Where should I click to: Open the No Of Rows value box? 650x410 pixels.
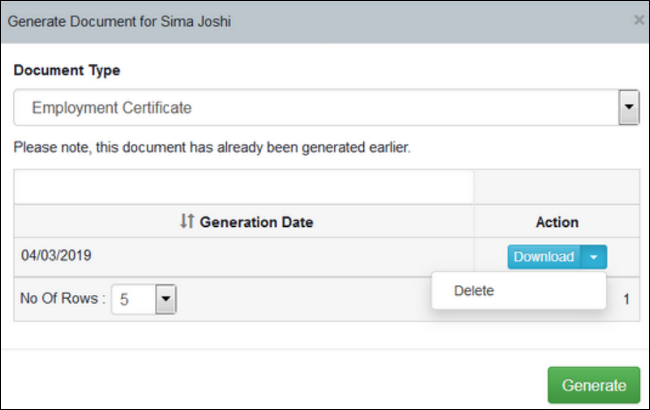[133, 299]
